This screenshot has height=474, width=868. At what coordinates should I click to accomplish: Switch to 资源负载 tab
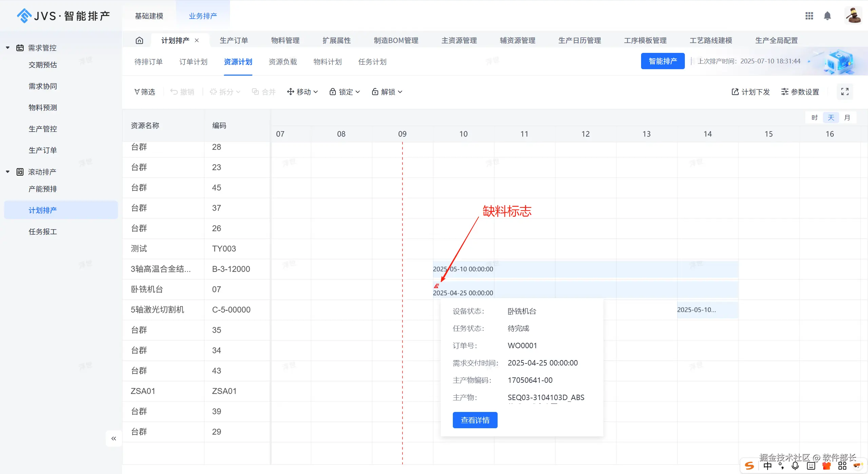tap(283, 62)
